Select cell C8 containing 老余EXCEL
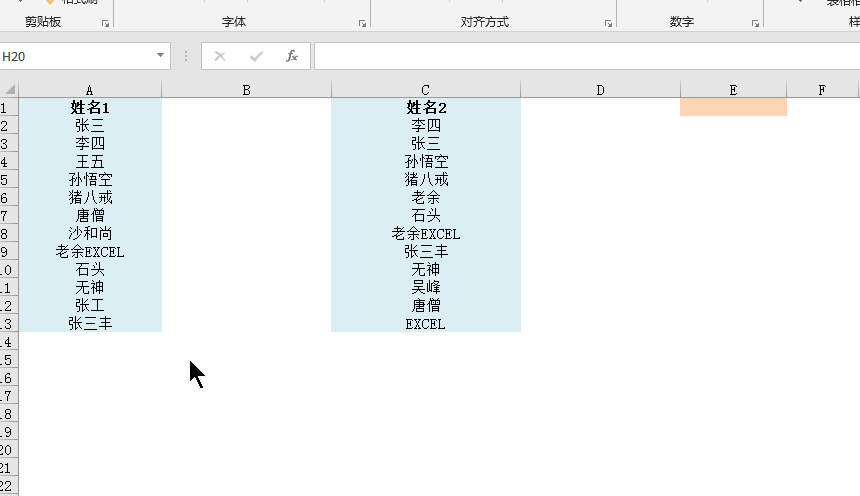860x496 pixels. point(426,234)
